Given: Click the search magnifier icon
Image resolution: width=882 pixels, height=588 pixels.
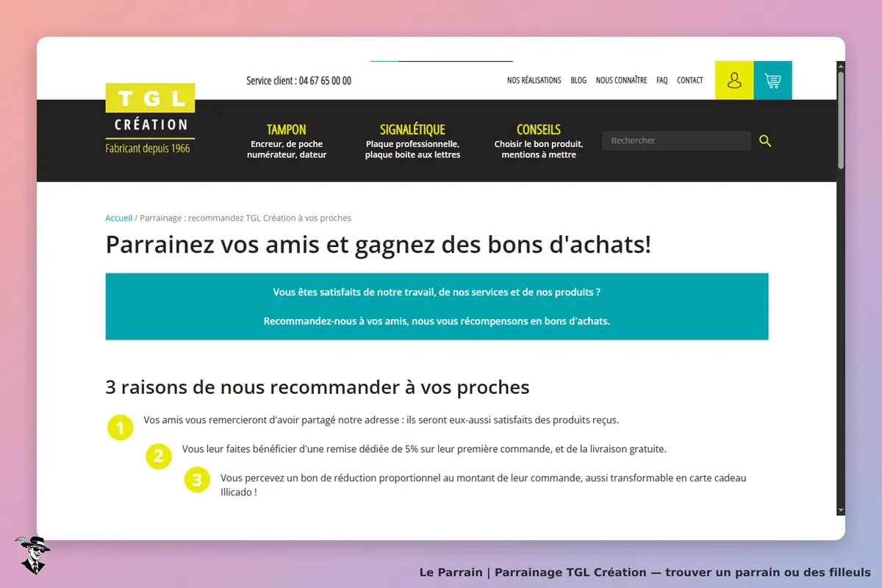Looking at the screenshot, I should [x=765, y=140].
